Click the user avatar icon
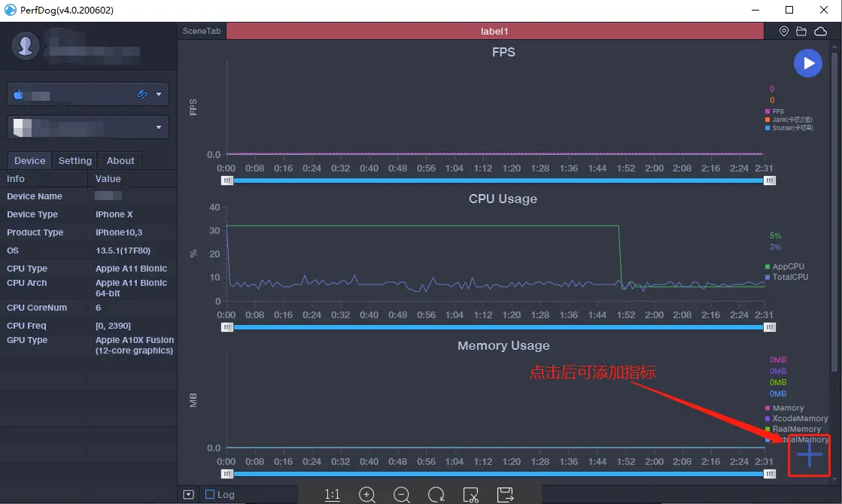Viewport: 842px width, 504px height. [x=26, y=46]
